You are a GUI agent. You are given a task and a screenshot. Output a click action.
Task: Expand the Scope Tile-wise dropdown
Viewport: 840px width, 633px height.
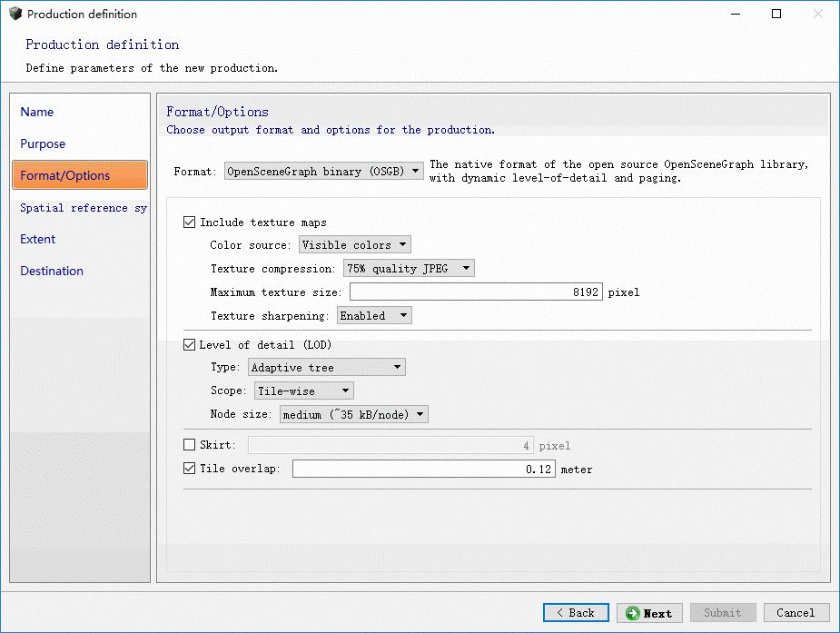click(304, 391)
